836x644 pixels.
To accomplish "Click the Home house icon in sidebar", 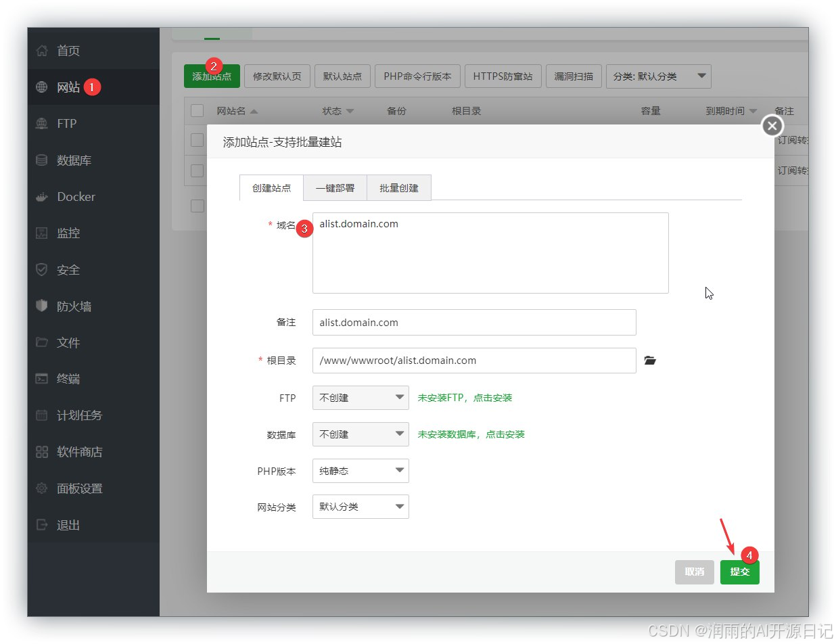I will click(42, 51).
